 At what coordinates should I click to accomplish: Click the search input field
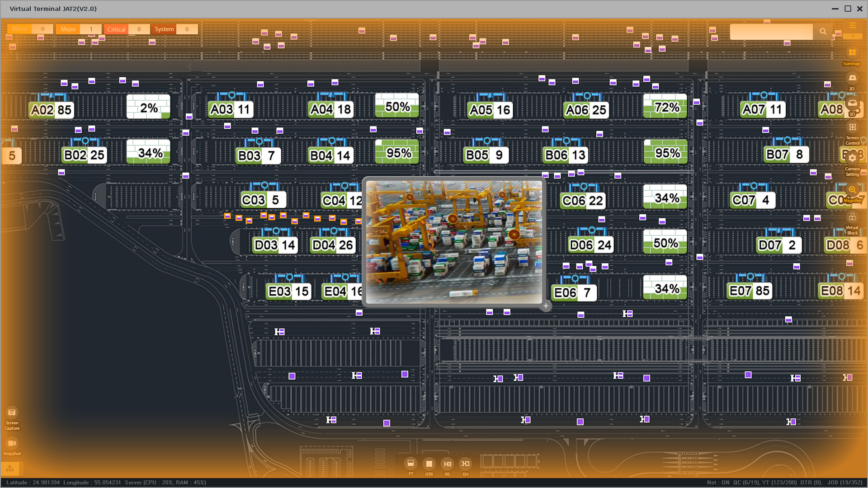coord(771,32)
